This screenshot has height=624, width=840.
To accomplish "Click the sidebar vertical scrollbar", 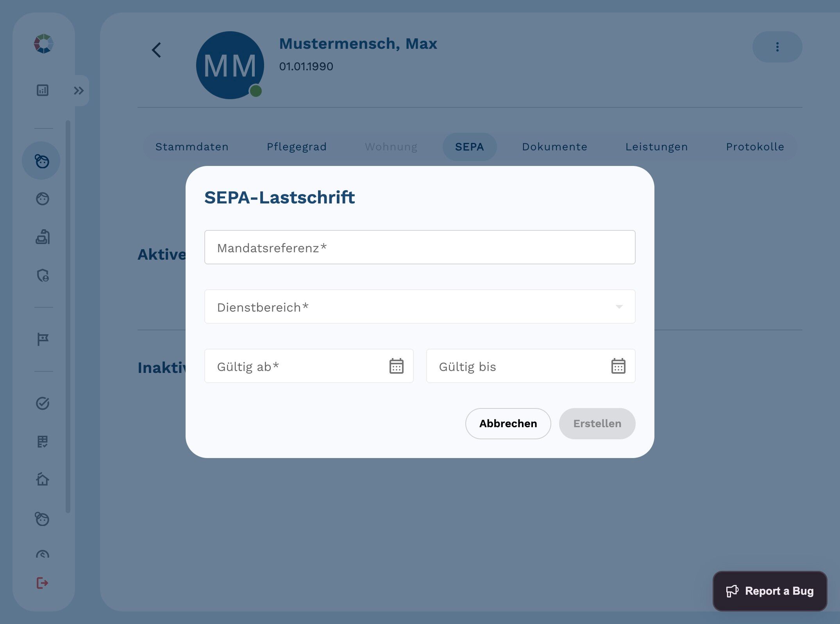I will pos(68,316).
